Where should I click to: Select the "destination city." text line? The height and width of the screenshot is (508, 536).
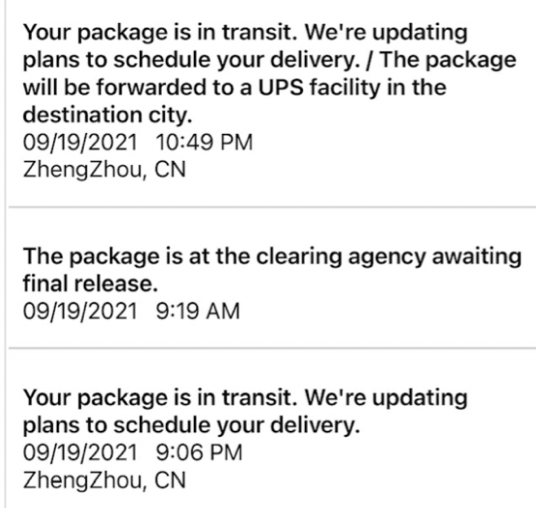tap(107, 115)
